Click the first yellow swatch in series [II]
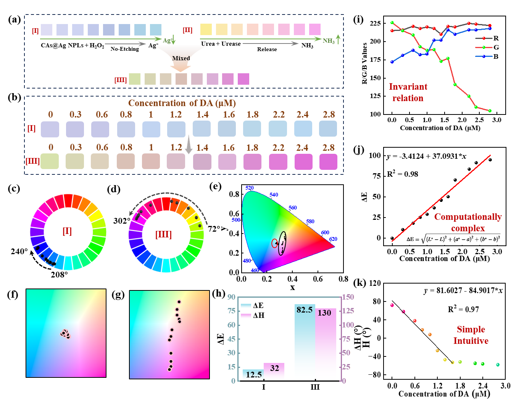The width and height of the screenshot is (532, 403). [x=206, y=29]
